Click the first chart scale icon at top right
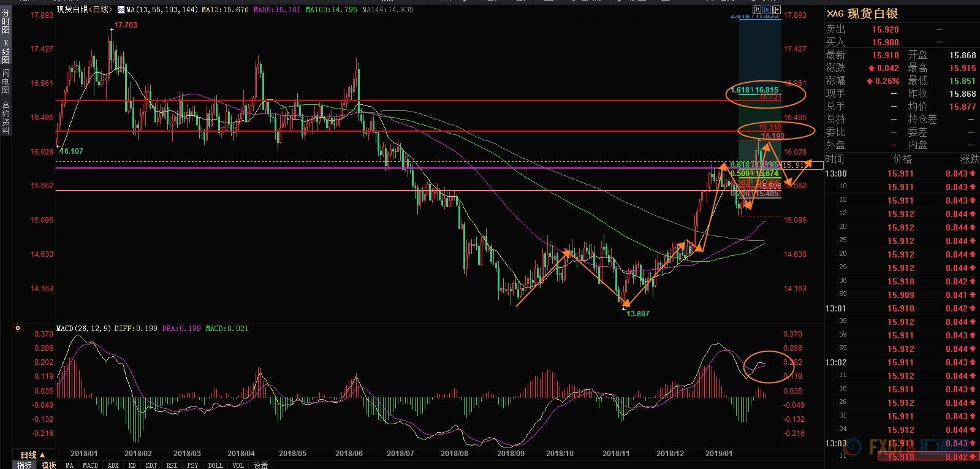980x469 pixels. [756, 9]
